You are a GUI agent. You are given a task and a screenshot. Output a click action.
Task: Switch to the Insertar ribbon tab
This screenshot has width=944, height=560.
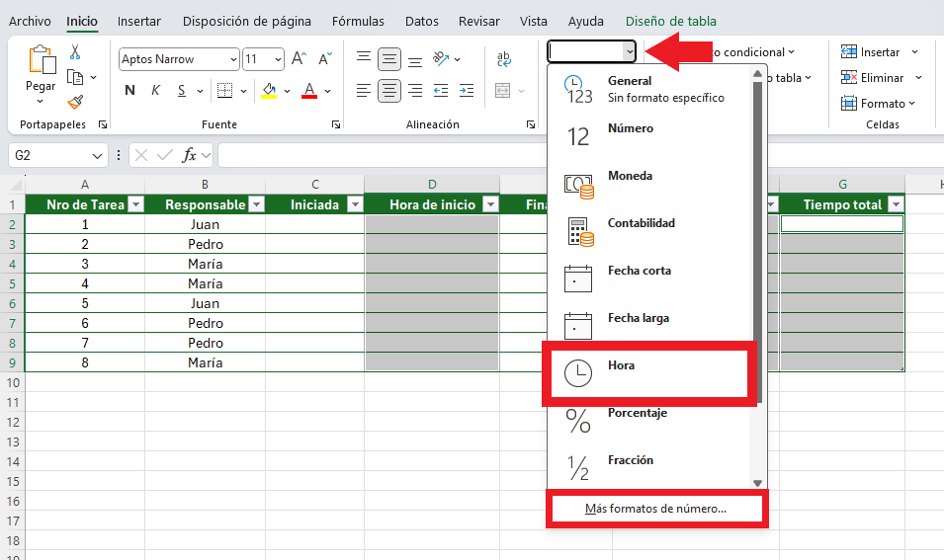[139, 21]
